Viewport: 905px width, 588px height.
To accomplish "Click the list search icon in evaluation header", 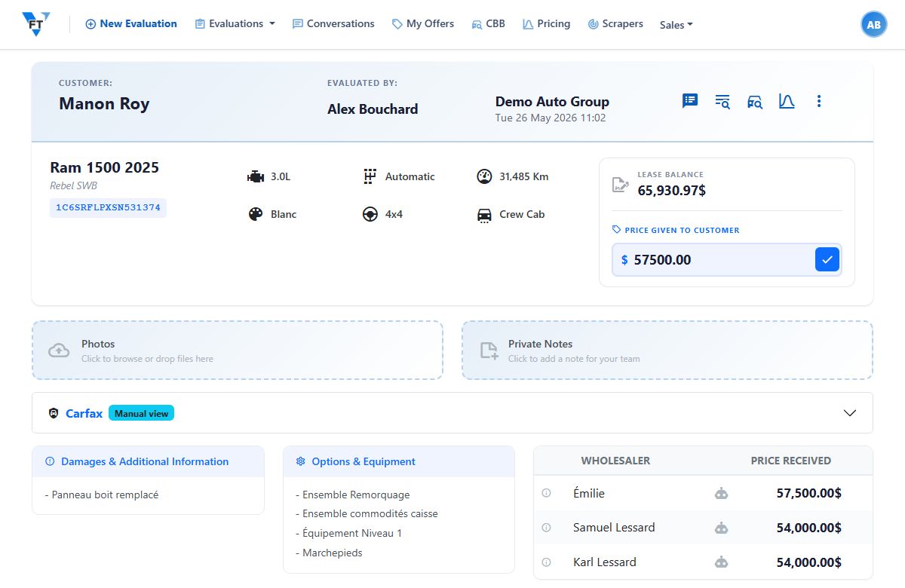I will pyautogui.click(x=722, y=101).
